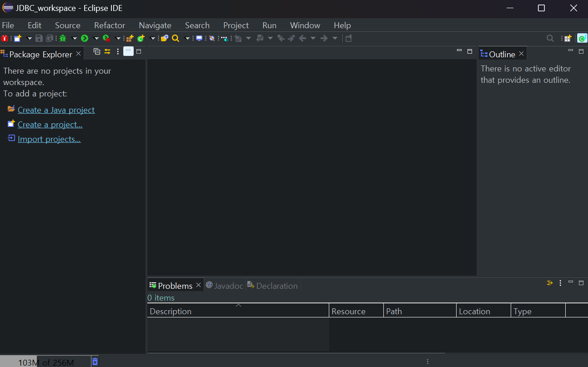Open the New wizard dropdown arrow

(x=29, y=39)
